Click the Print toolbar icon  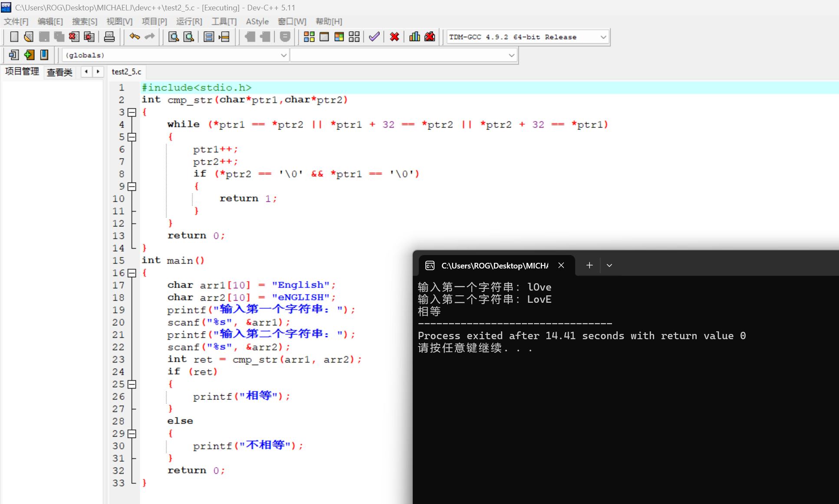[x=109, y=37]
